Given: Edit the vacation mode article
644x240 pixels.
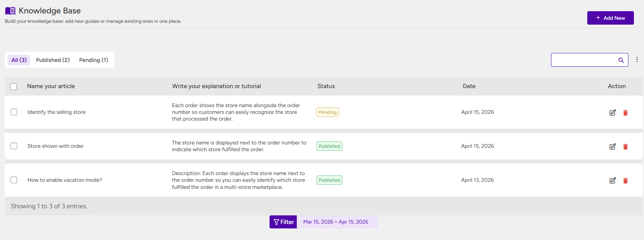Looking at the screenshot, I should pos(613,180).
